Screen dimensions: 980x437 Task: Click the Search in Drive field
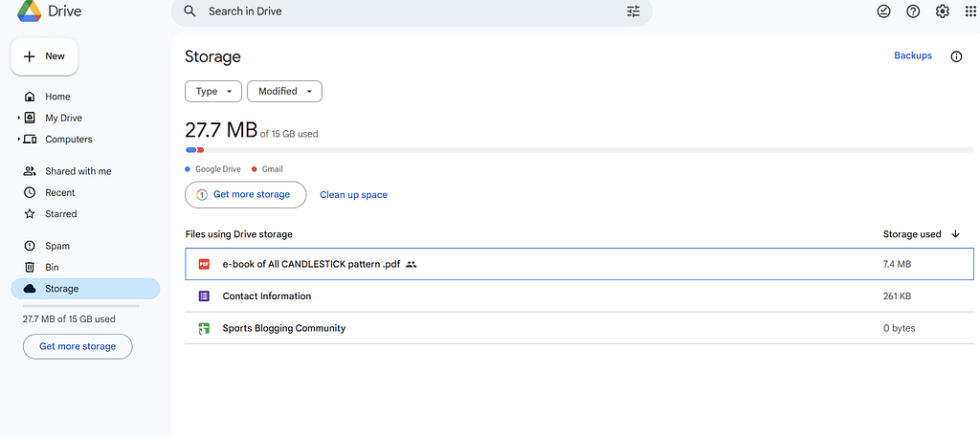click(412, 11)
